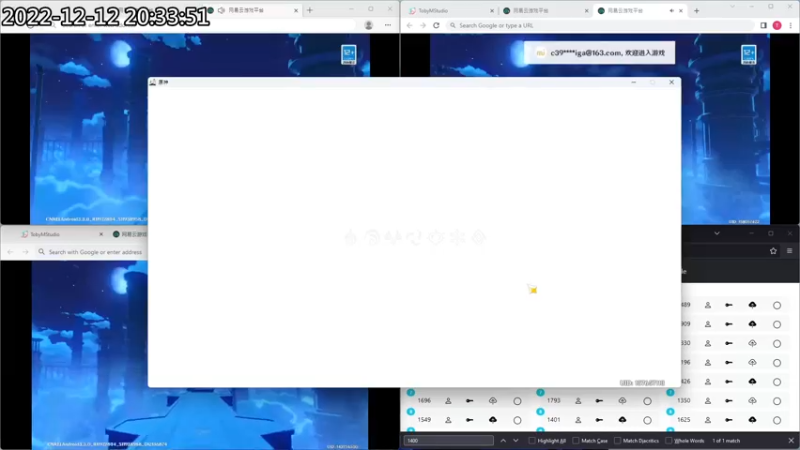Click profile icon in top-left browser window
The image size is (800, 450).
[x=368, y=25]
